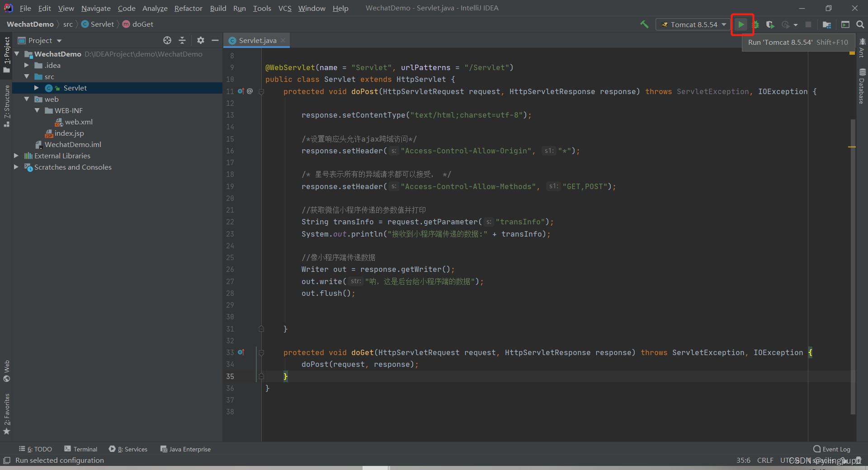Image resolution: width=868 pixels, height=470 pixels.
Task: Open the profiler run dropdown arrow
Action: point(796,25)
